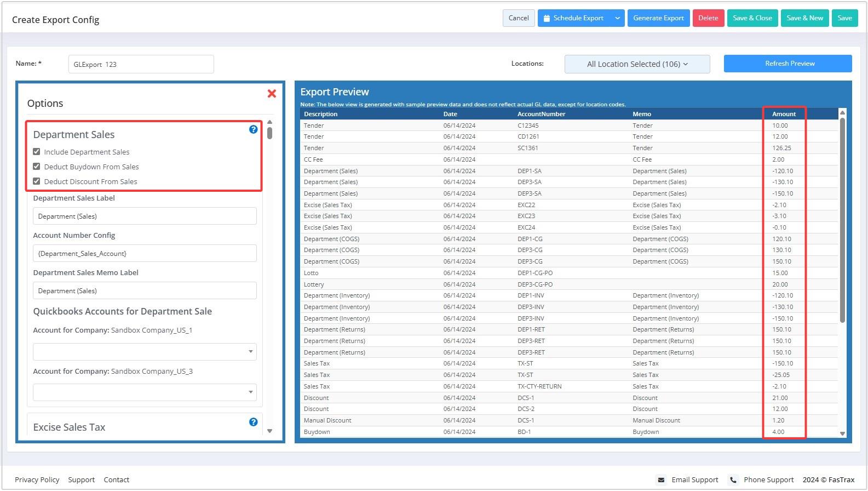Close the Options panel with red X
868x491 pixels.
(x=272, y=94)
